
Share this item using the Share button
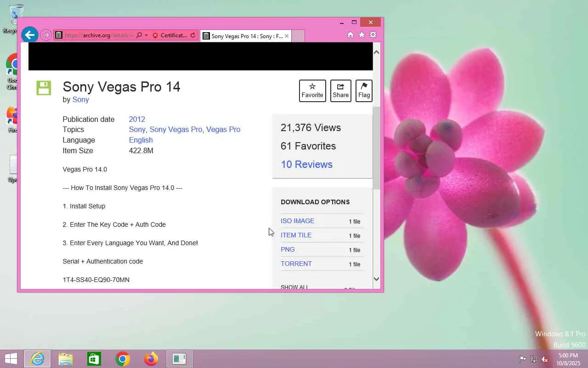click(x=340, y=91)
